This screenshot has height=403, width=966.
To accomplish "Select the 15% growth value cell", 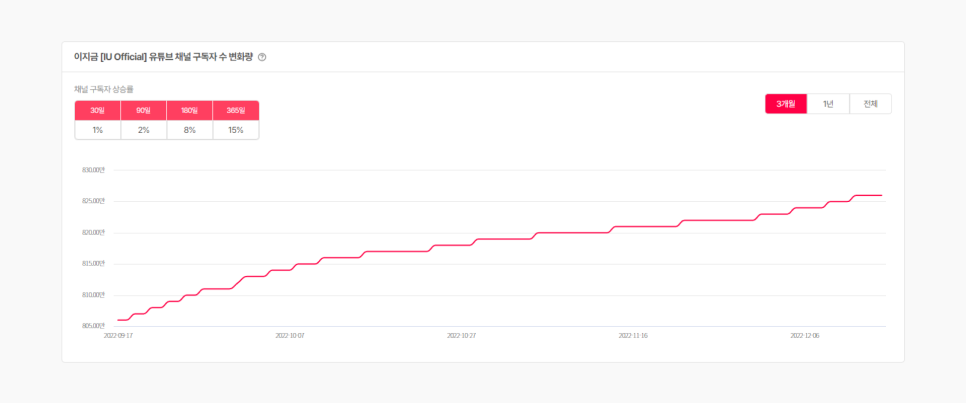I will click(x=236, y=130).
